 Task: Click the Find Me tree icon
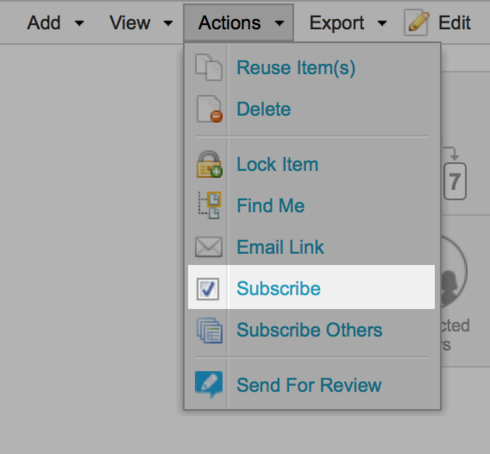[209, 205]
